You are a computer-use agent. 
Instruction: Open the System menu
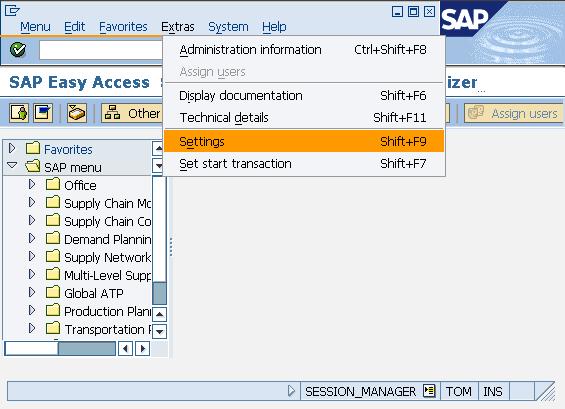[x=228, y=27]
